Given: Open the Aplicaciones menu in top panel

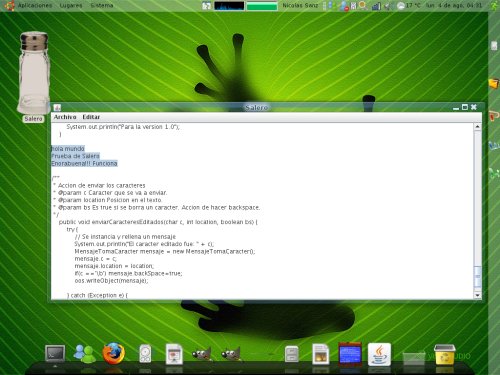Looking at the screenshot, I should click(35, 5).
